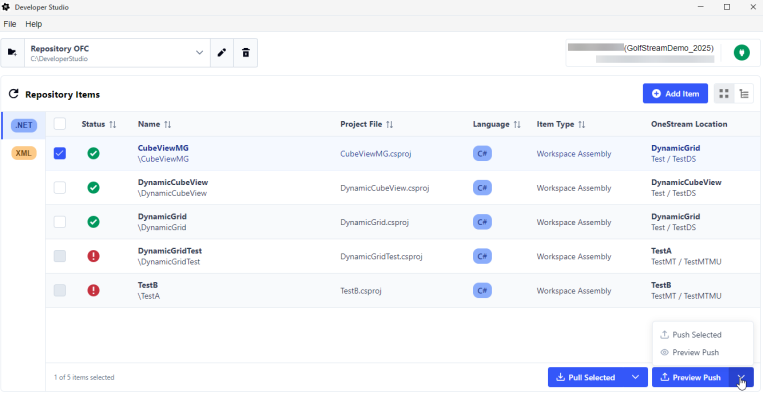The width and height of the screenshot is (763, 394).
Task: Click the red error icon for TestB
Action: pyautogui.click(x=93, y=290)
